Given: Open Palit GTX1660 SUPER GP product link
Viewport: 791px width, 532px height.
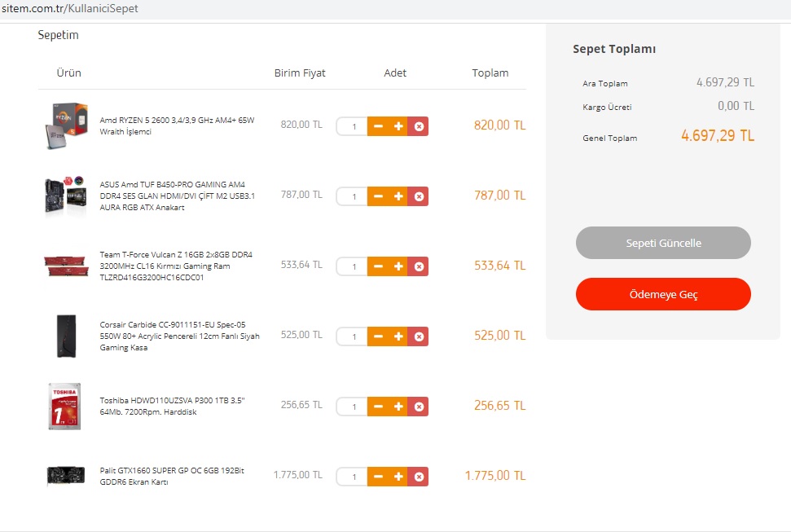Looking at the screenshot, I should (172, 476).
